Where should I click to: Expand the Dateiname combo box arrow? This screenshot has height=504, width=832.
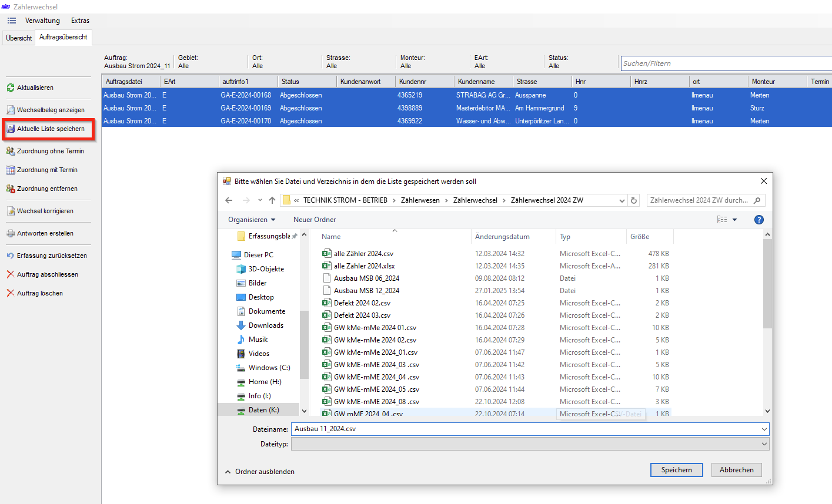764,429
